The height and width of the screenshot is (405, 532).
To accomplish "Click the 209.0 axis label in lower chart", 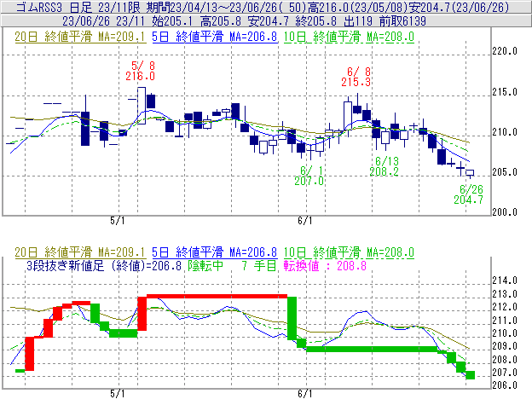I will tap(505, 346).
